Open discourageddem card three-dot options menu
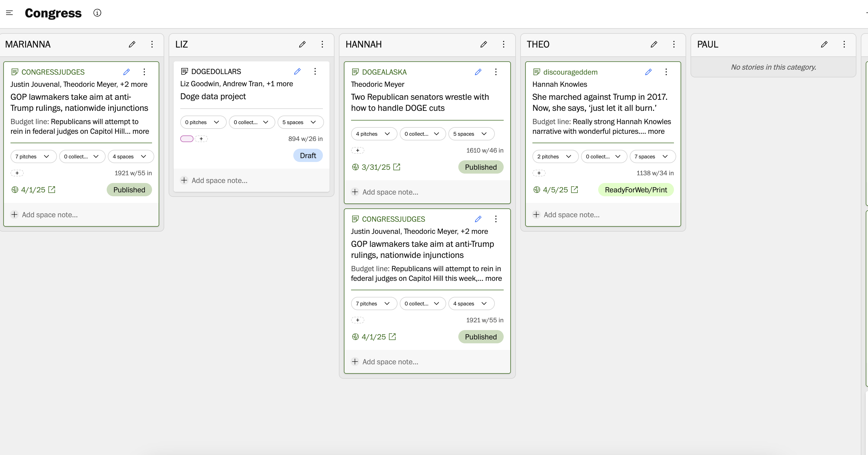868x455 pixels. pos(666,72)
